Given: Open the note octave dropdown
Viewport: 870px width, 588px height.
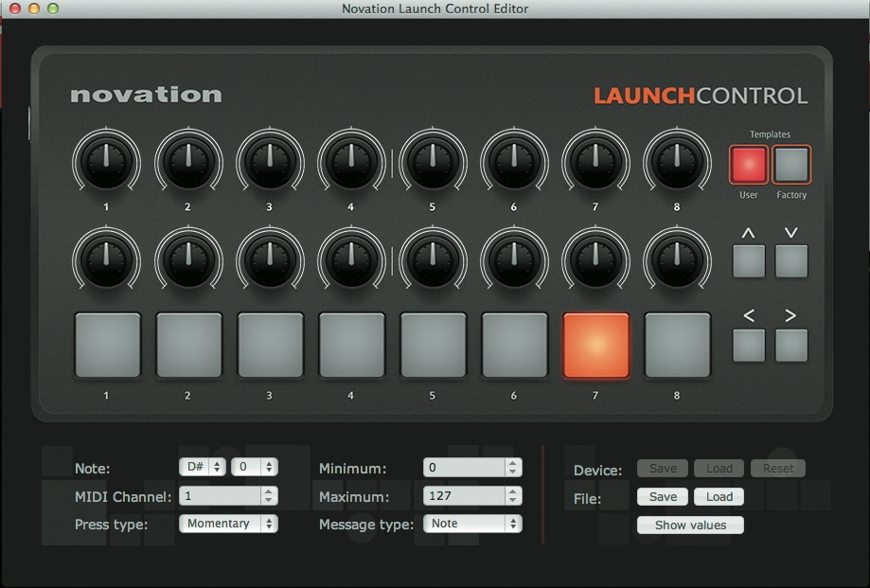Looking at the screenshot, I should pos(254,467).
